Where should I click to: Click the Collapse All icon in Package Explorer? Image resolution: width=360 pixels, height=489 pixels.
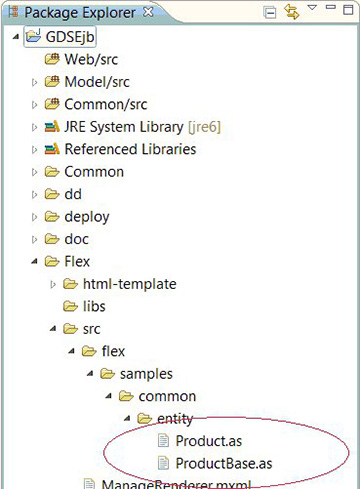pyautogui.click(x=269, y=13)
